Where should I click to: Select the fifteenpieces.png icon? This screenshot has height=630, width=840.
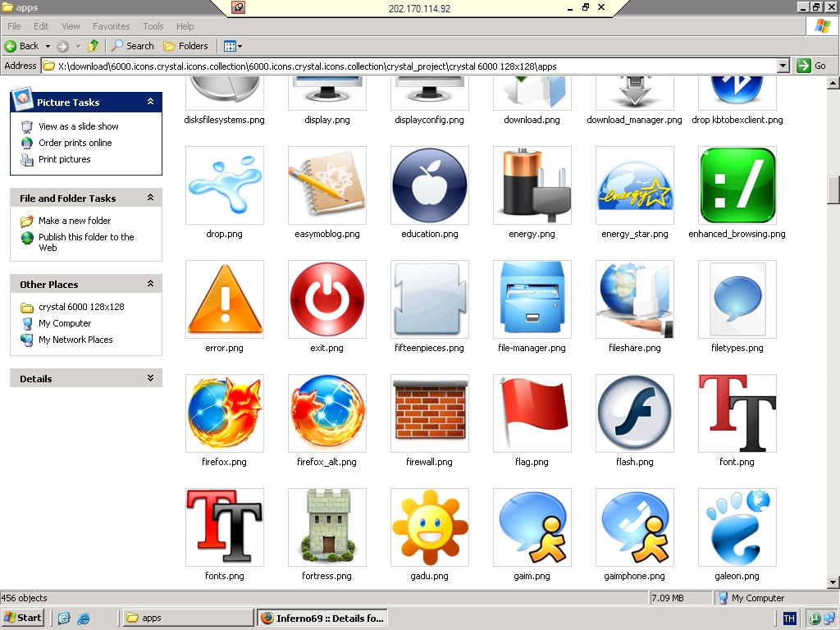coord(430,299)
